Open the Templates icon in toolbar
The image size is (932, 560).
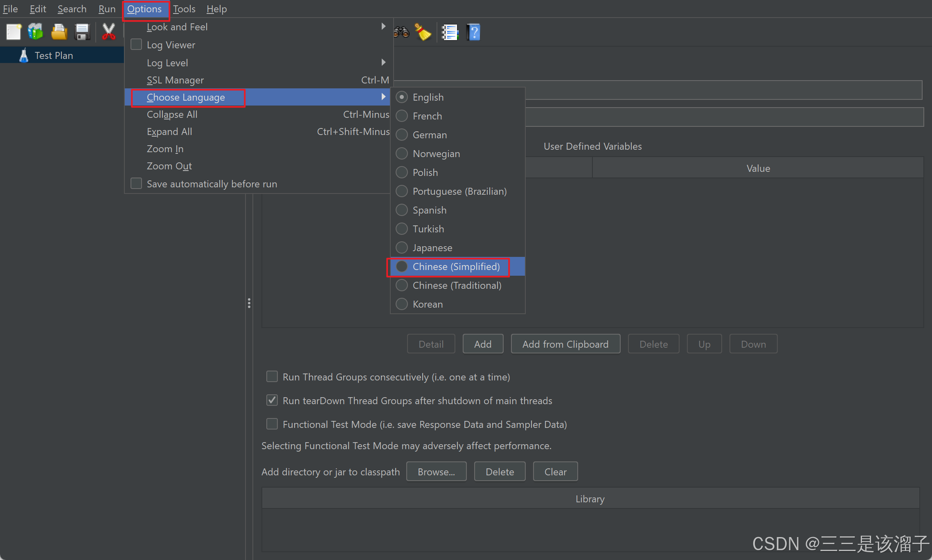[x=36, y=32]
